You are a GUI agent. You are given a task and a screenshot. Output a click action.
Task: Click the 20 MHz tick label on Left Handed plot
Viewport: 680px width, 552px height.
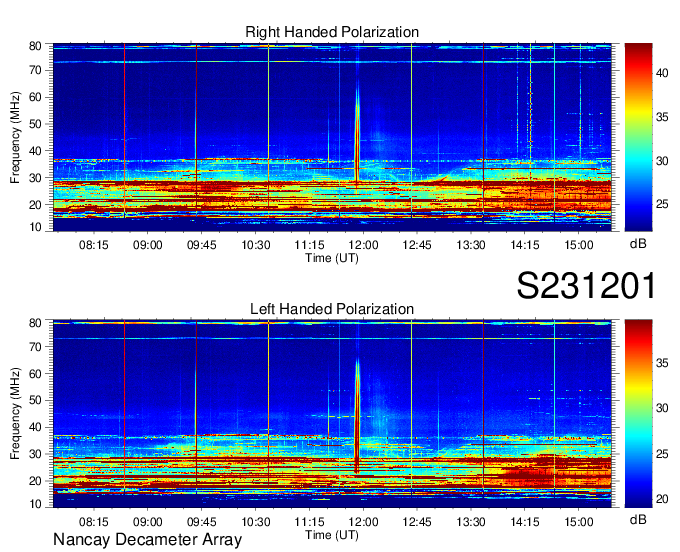coord(35,481)
